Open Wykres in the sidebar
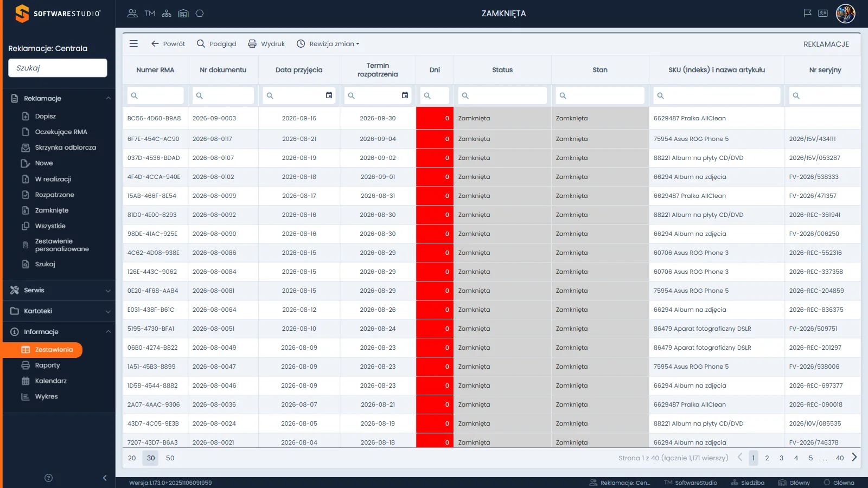 [46, 397]
